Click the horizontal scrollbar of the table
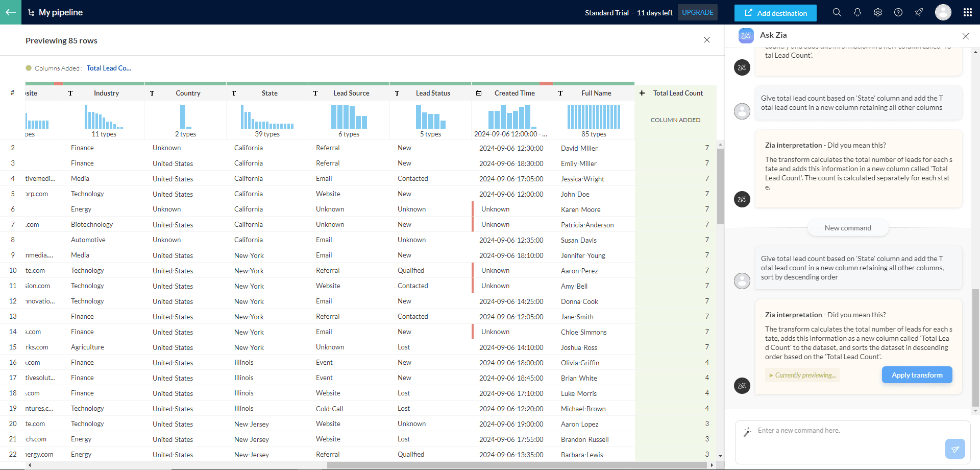 coord(517,465)
